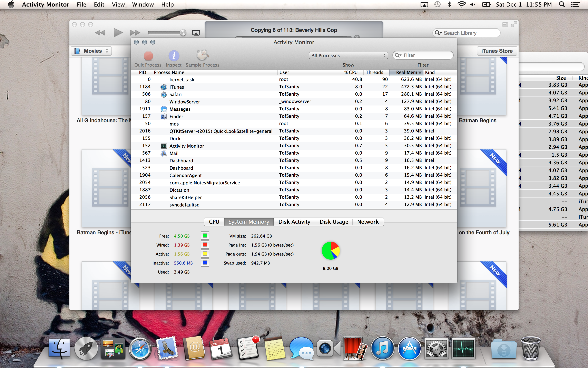Open FaceTime camera icon in Dock
Viewport: 588px width, 368px height.
(329, 349)
